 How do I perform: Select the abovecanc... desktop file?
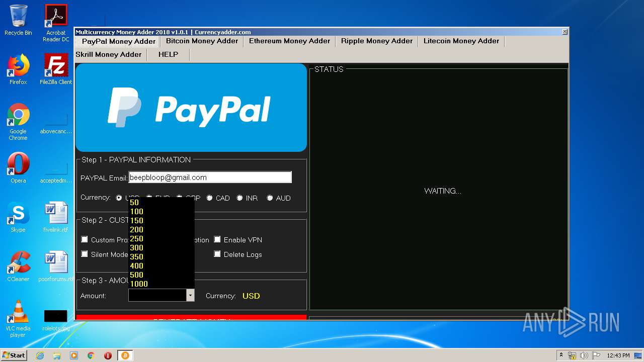(x=56, y=123)
